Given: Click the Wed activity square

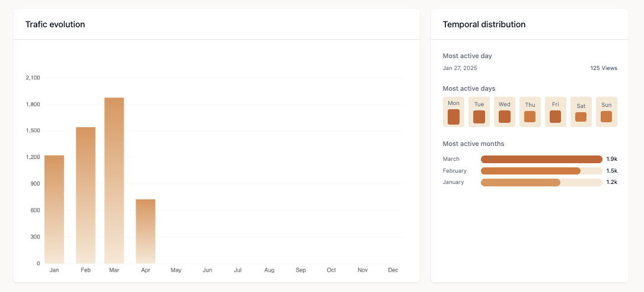Looking at the screenshot, I should coord(505,117).
